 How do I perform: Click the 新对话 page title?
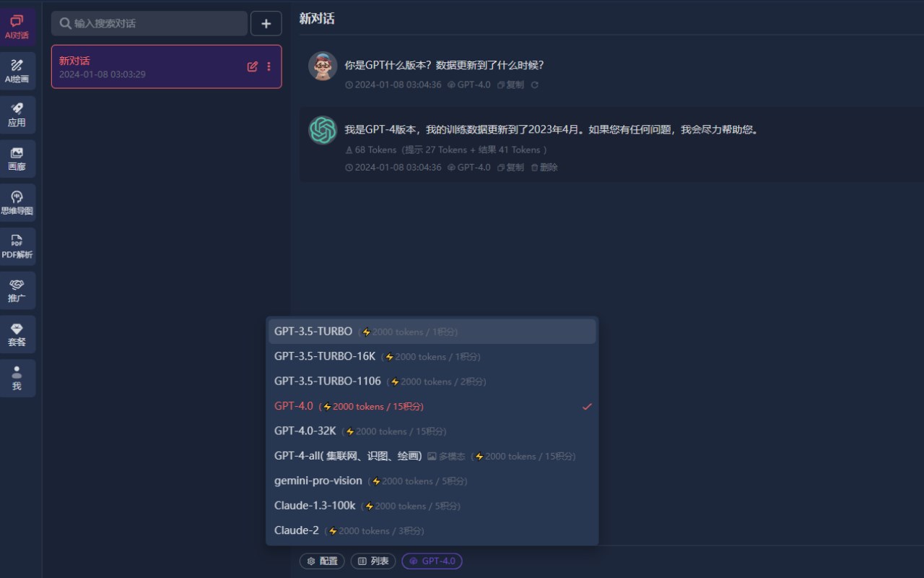tap(317, 19)
